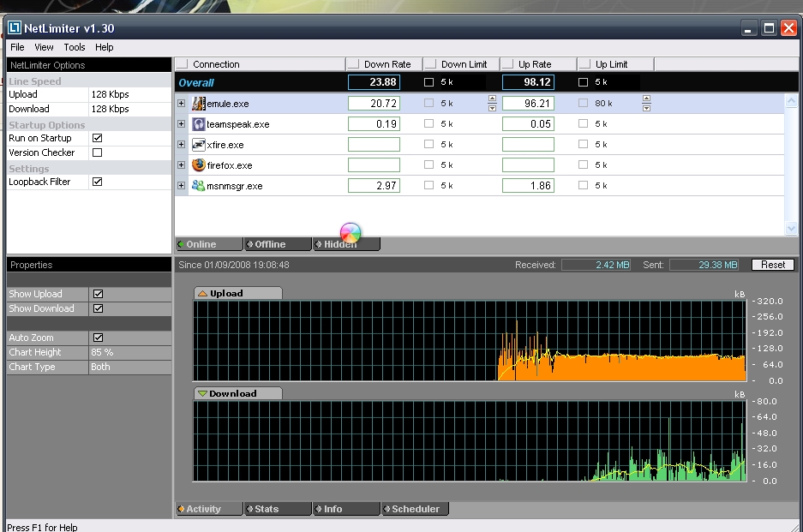Expand the msnmsgr.exe connection row
The width and height of the screenshot is (803, 532).
182,185
